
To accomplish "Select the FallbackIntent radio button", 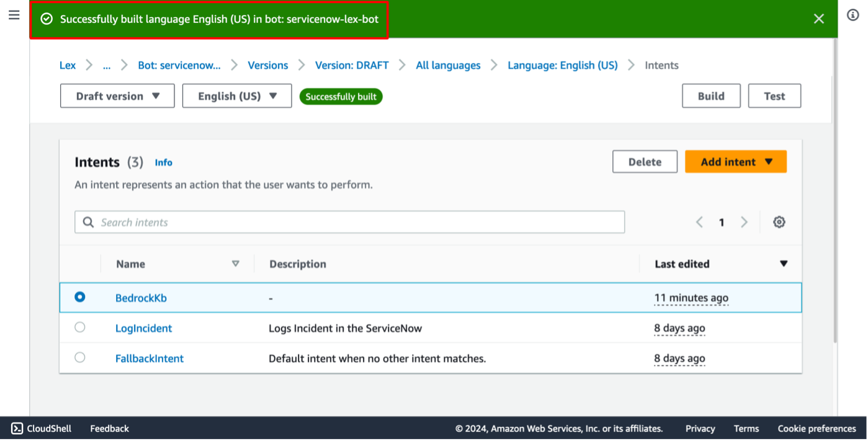I will [79, 357].
